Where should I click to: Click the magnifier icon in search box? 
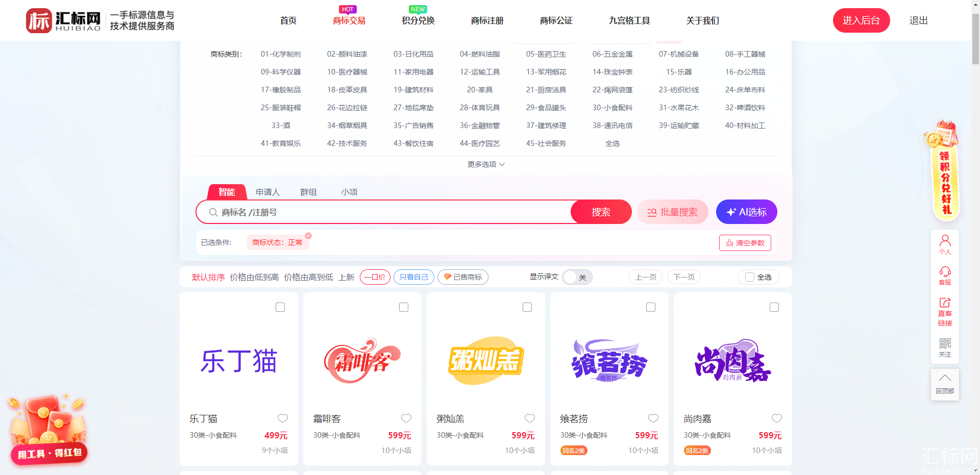(213, 212)
